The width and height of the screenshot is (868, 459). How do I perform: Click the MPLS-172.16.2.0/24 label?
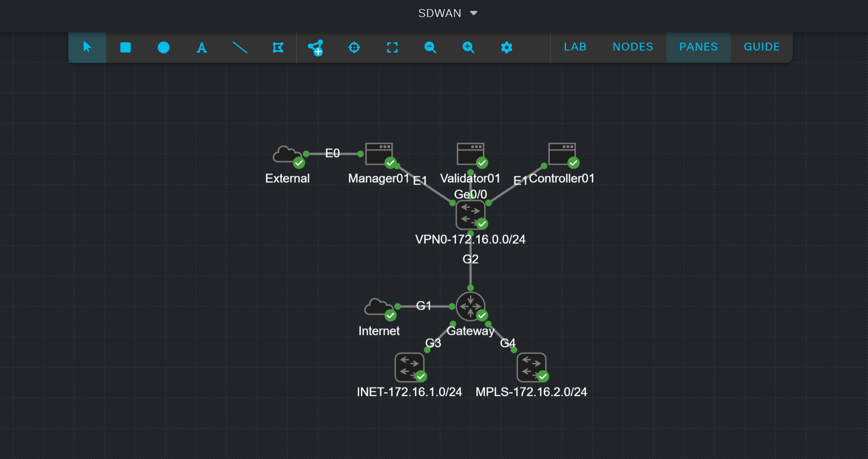click(532, 392)
